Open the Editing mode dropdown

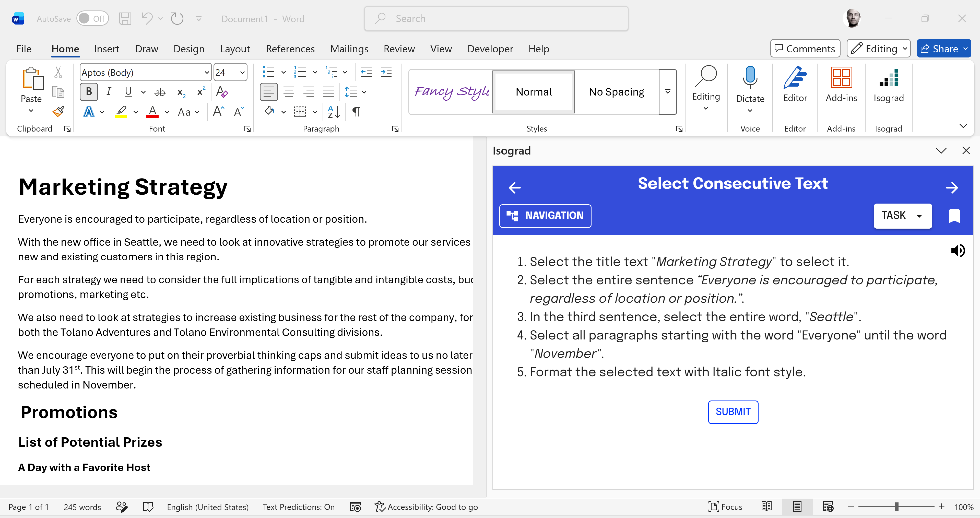point(878,49)
